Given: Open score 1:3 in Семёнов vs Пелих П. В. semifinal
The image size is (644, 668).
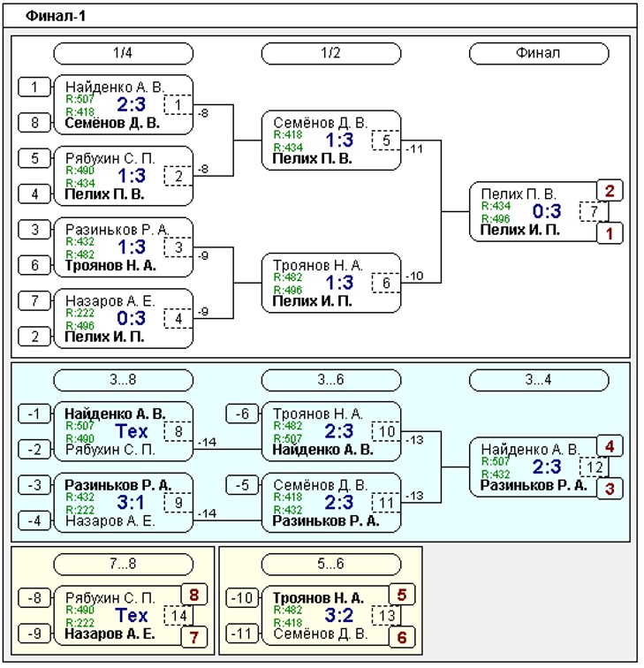Looking at the screenshot, I should coord(339,140).
